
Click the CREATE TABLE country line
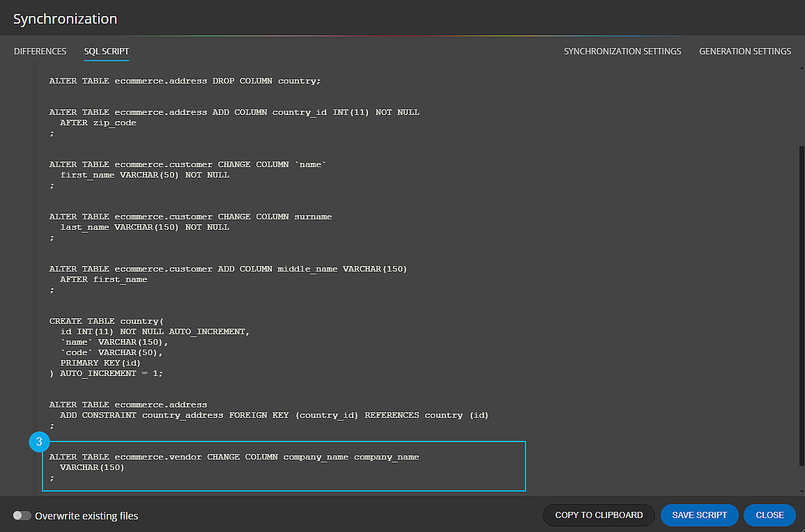106,321
